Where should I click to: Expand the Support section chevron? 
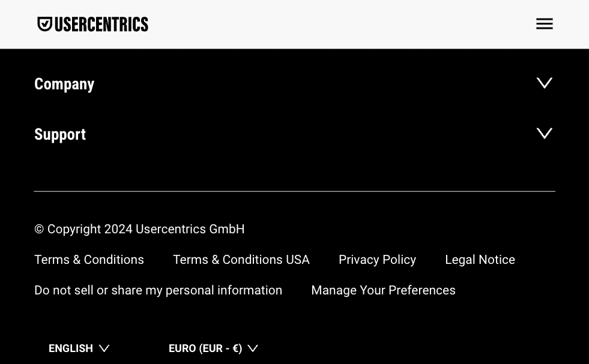[545, 133]
